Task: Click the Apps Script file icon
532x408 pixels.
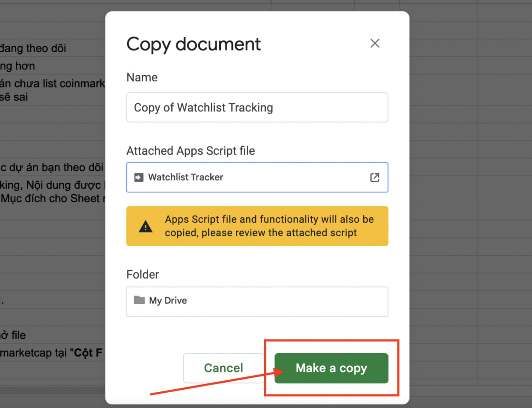Action: point(139,177)
